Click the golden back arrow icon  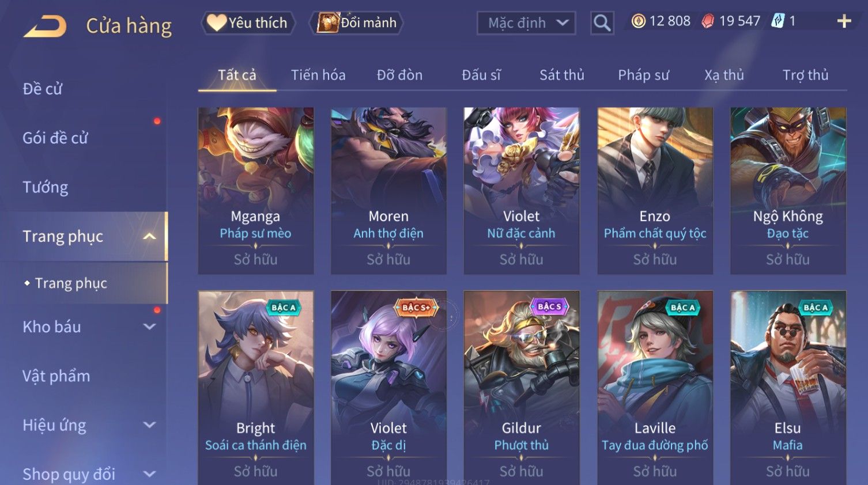click(45, 26)
